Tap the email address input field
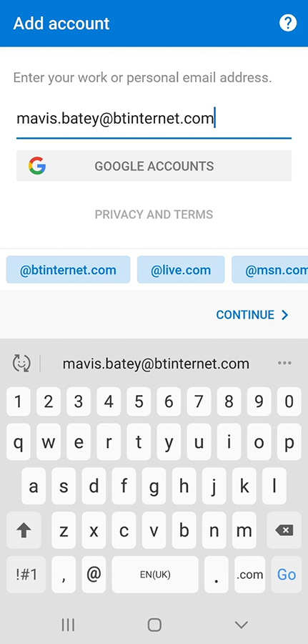The width and height of the screenshot is (308, 644). [154, 119]
